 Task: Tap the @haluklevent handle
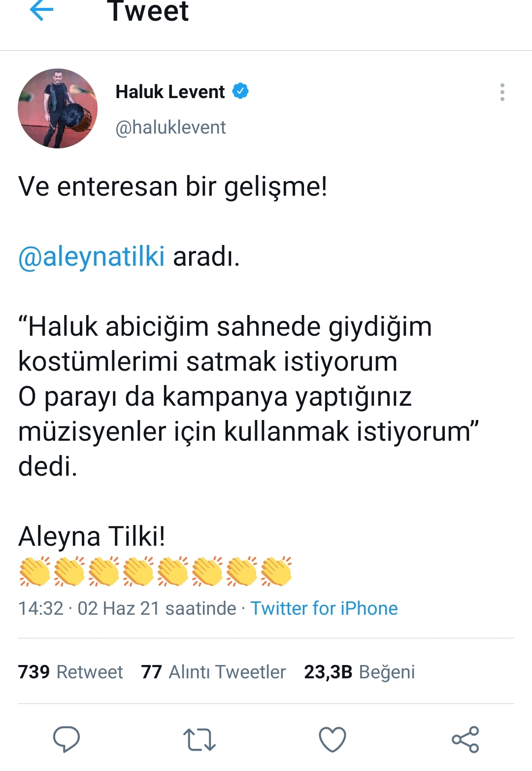(x=170, y=127)
